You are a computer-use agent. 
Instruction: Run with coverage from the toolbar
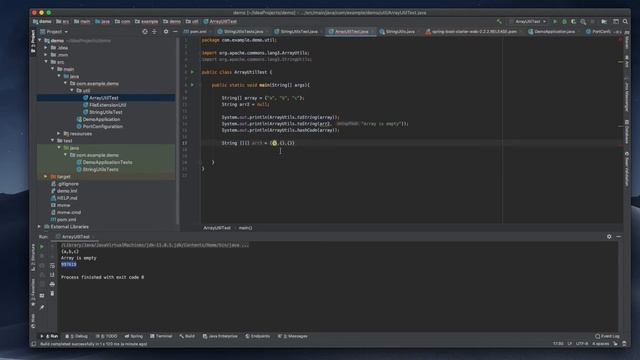(573, 21)
